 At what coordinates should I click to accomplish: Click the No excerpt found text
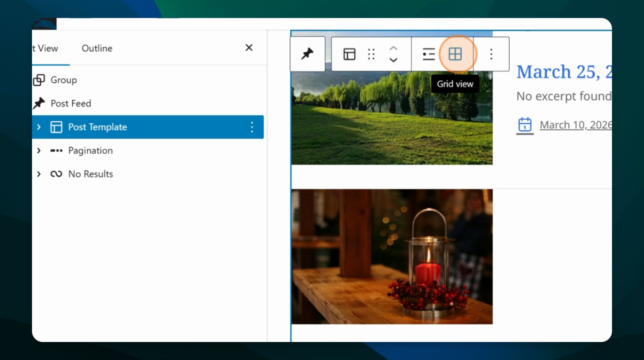564,96
